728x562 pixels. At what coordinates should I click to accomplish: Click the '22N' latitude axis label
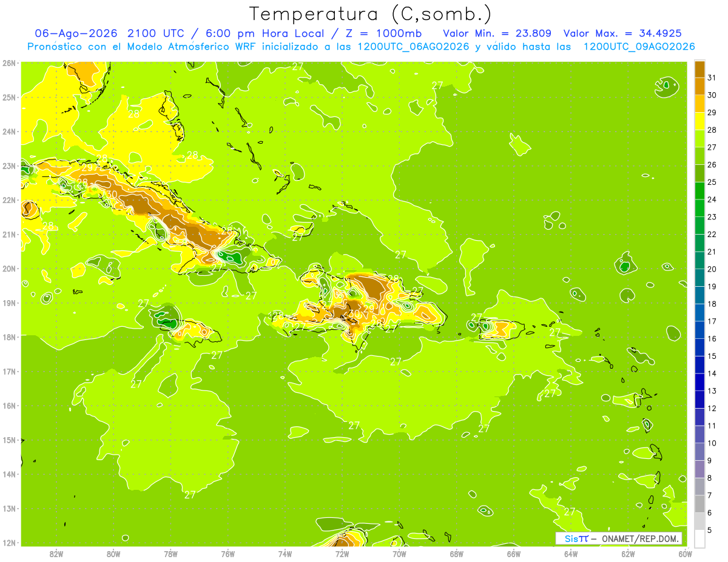(x=9, y=200)
